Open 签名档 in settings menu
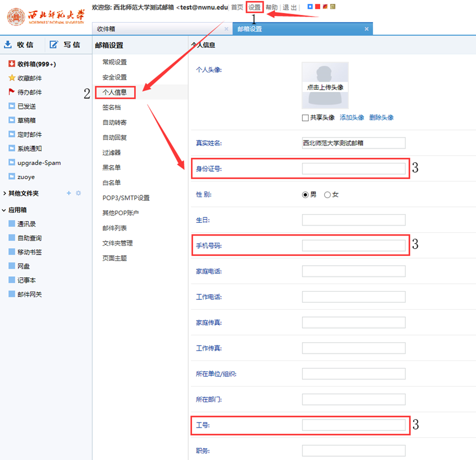This screenshot has height=460, width=476. point(111,107)
